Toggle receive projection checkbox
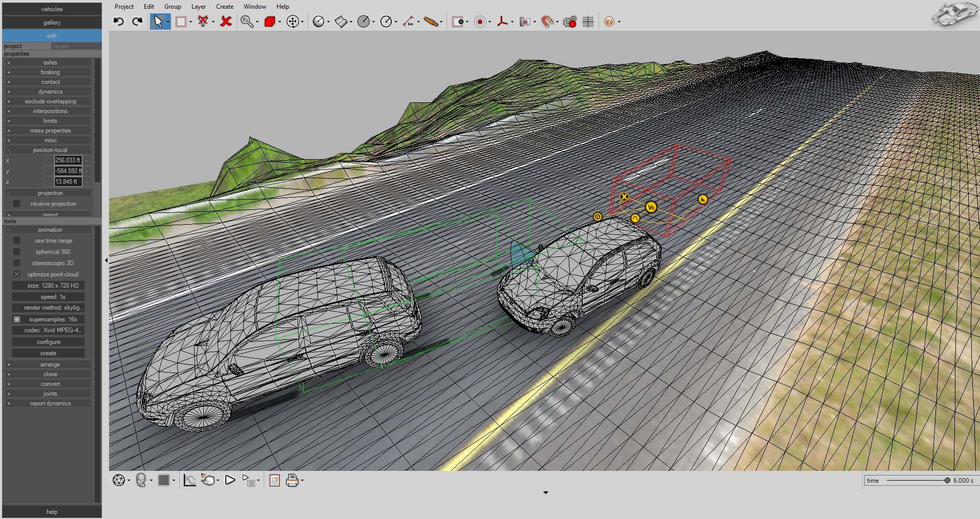980x519 pixels. 17,204
